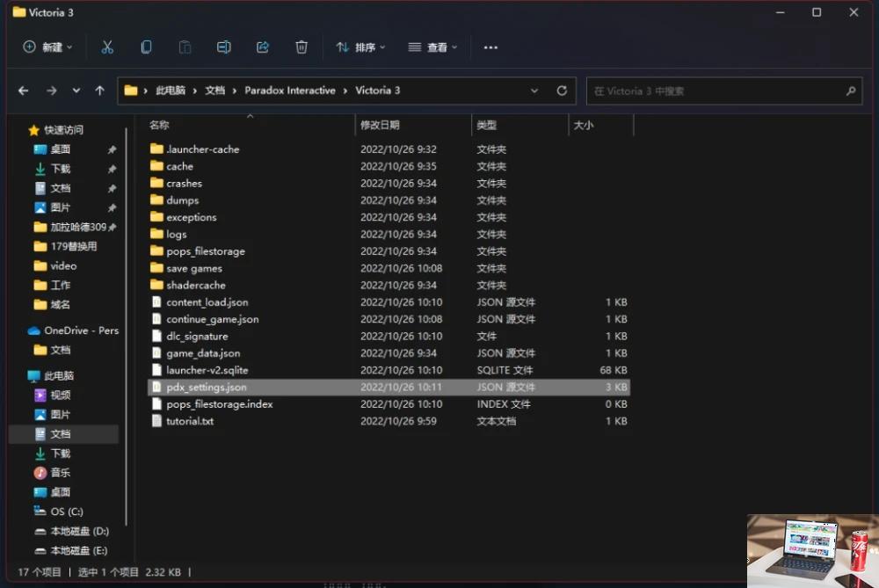Open the 179替换用 folder in sidebar

coord(74,246)
